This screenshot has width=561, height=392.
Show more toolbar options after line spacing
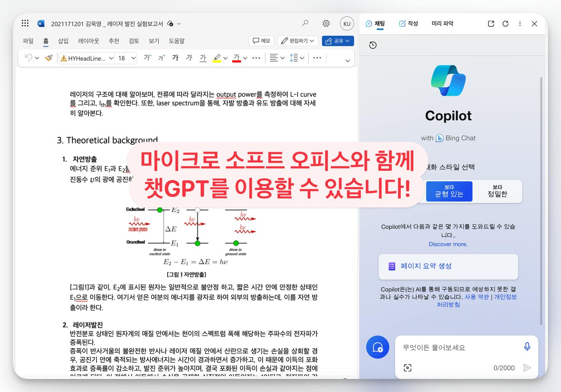pos(317,58)
